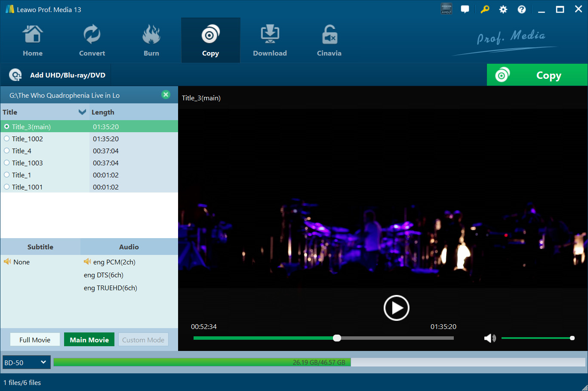Select the Title_1002 radio button
The height and width of the screenshot is (391, 588).
(6, 139)
